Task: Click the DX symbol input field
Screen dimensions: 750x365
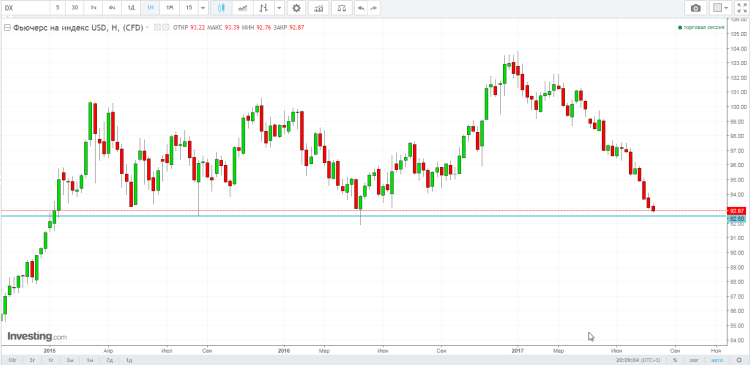Action: (25, 8)
